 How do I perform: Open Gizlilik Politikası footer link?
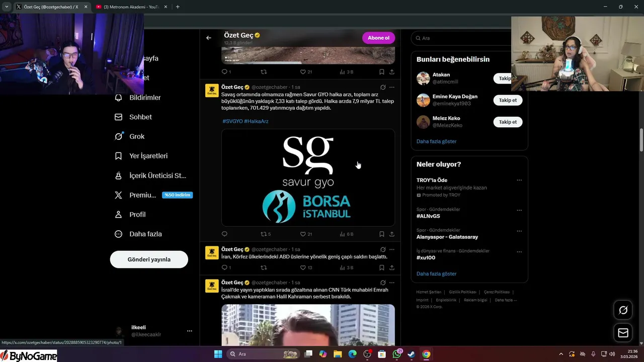pyautogui.click(x=462, y=292)
